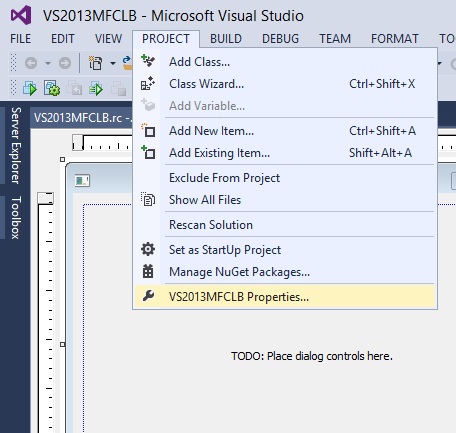Open Manage NuGet Packages...
This screenshot has width=456, height=433.
[x=285, y=272]
